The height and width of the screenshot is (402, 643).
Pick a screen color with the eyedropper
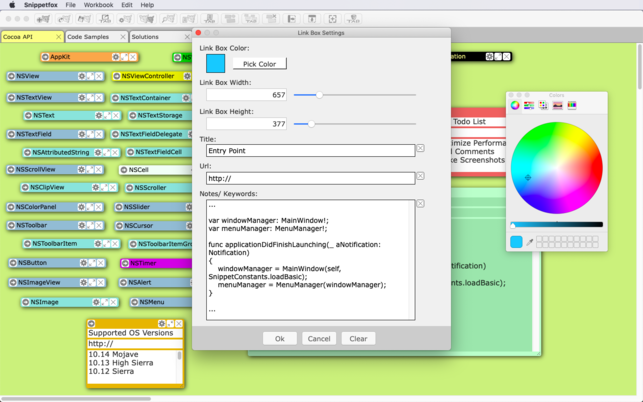point(529,242)
